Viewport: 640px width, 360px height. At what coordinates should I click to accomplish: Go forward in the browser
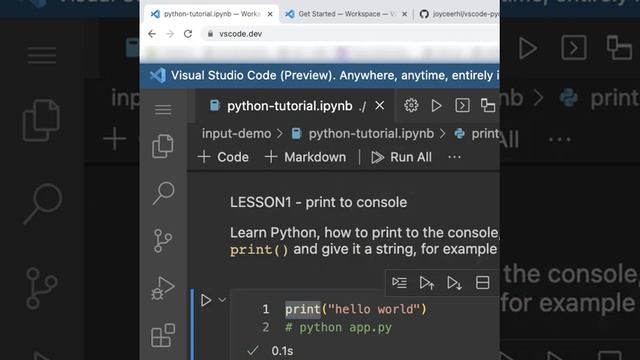pos(170,34)
